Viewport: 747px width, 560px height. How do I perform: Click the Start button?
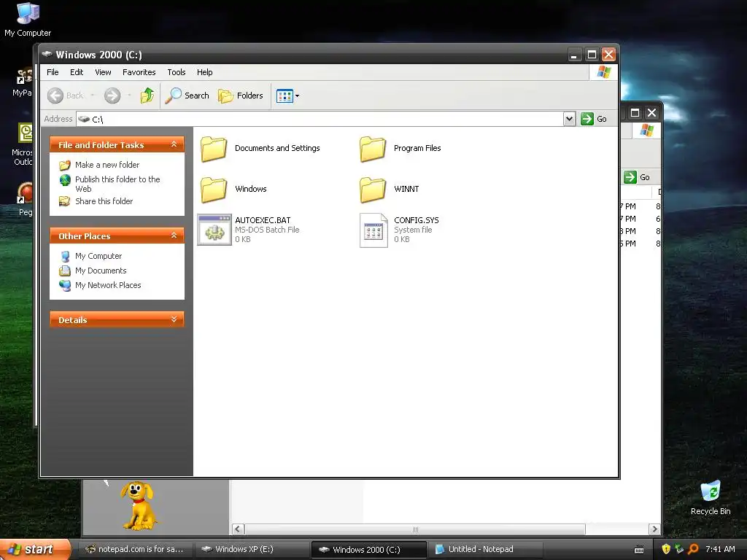[35, 549]
